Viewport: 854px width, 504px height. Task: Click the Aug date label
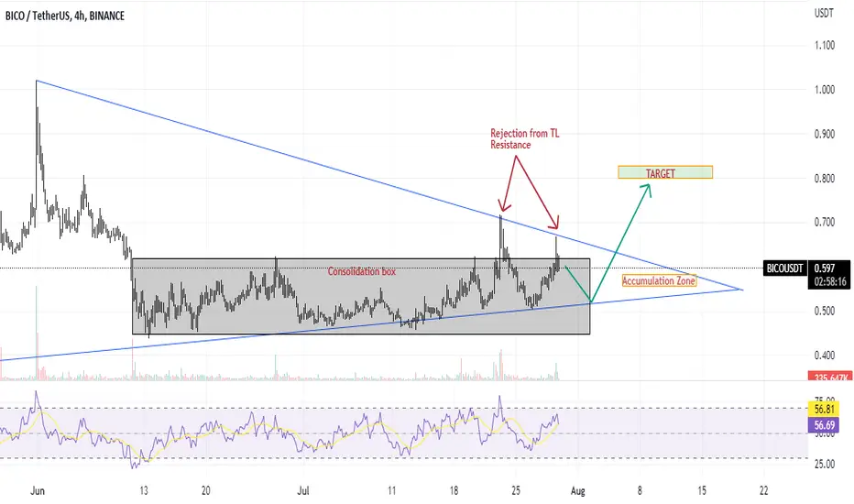(x=578, y=491)
